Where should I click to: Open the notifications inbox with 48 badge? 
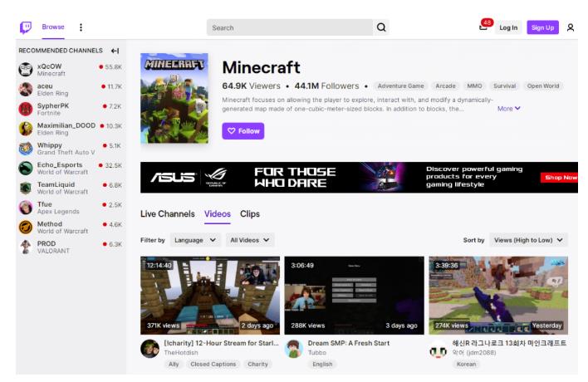483,27
